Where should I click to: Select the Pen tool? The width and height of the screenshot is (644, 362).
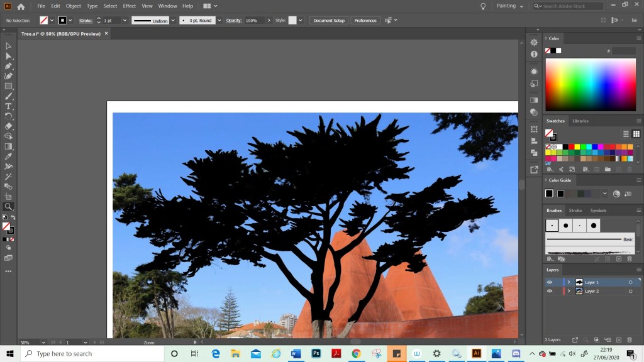point(9,66)
